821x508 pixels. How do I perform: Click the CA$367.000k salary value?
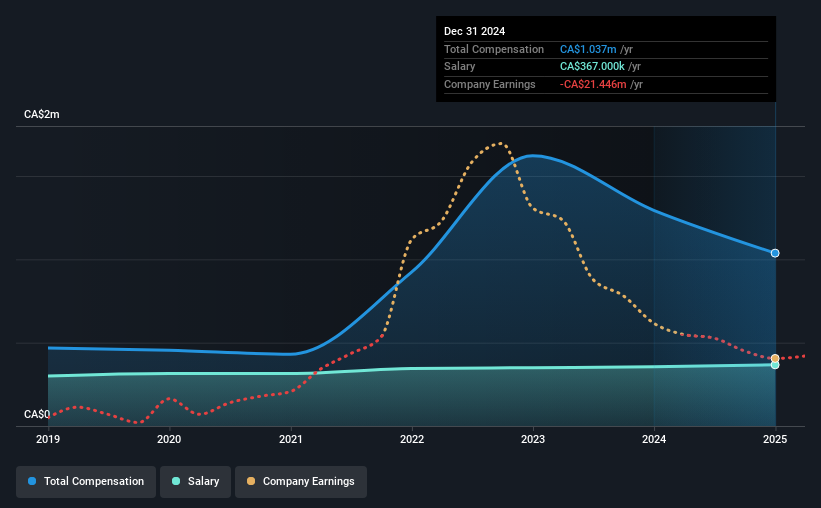(x=592, y=67)
